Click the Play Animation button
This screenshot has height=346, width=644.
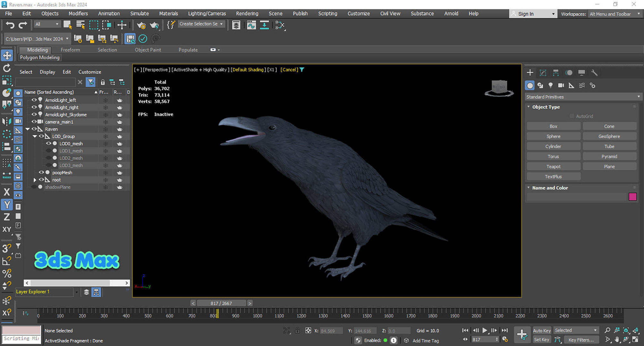click(x=485, y=330)
